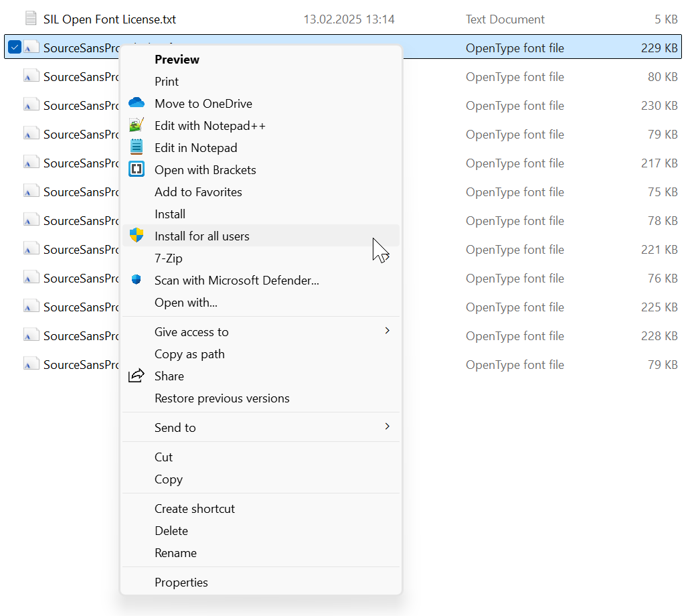Click the font file icon in the 80 KB row
The image size is (698, 616).
31,76
